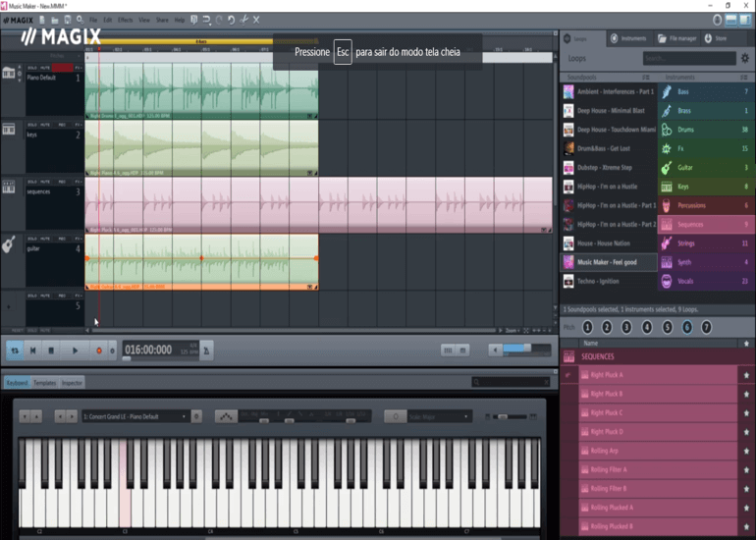Toggle loop playback mode button
This screenshot has width=756, height=540.
pyautogui.click(x=15, y=351)
